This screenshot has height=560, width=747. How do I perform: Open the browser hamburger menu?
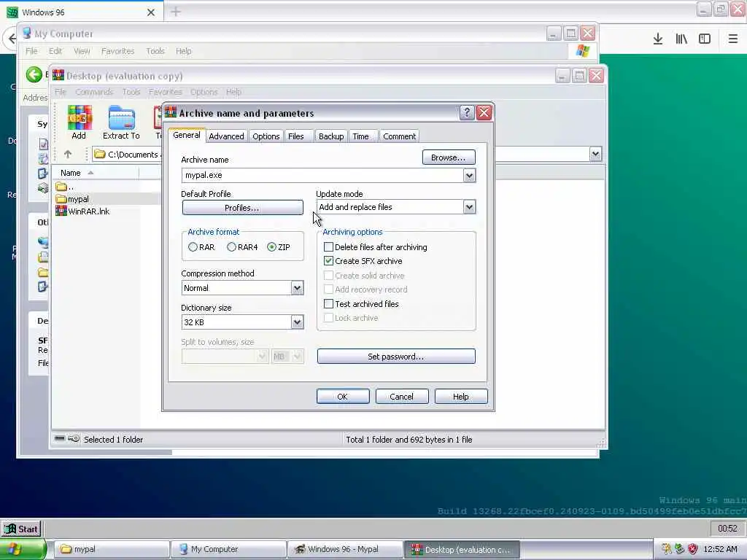pyautogui.click(x=732, y=39)
